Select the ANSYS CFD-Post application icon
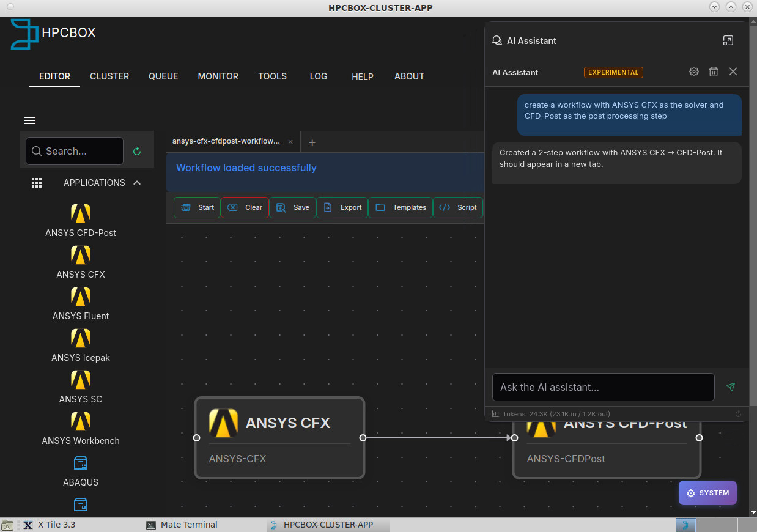 tap(81, 213)
